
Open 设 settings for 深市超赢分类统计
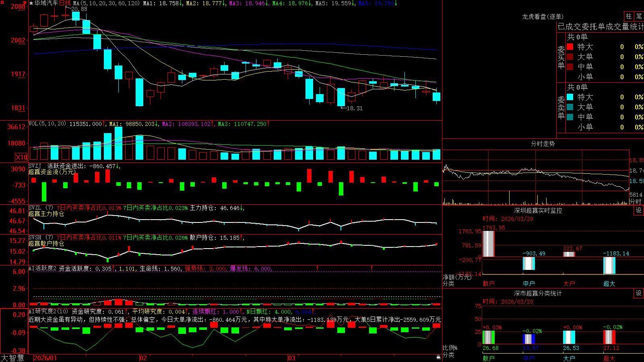(x=639, y=293)
